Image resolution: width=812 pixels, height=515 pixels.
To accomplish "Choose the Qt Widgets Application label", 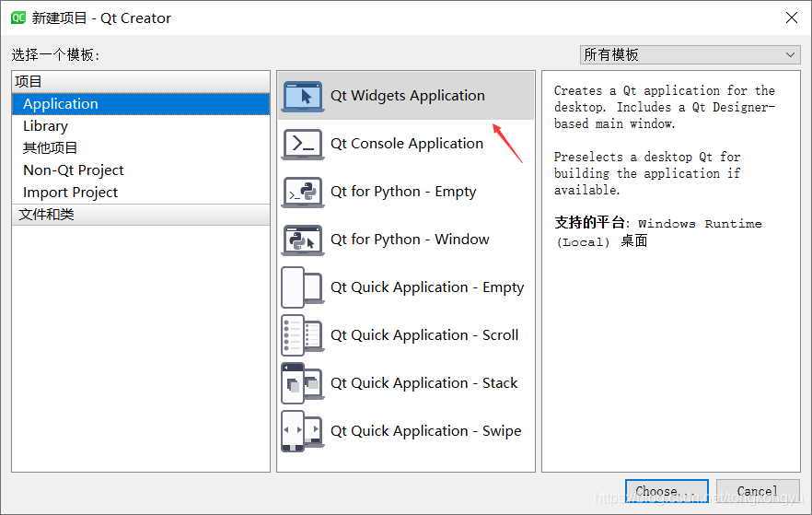I will tap(408, 96).
